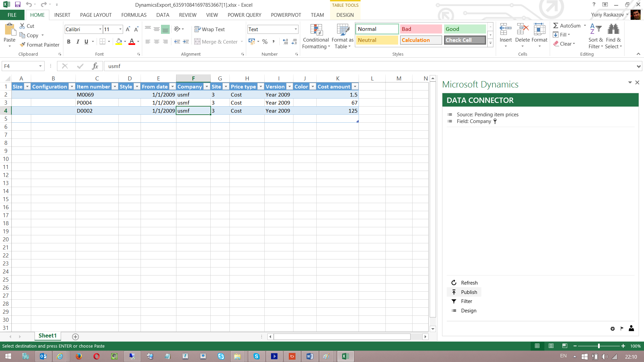Viewport: 644px width, 362px height.
Task: Open Conditional Formatting options
Action: tap(316, 36)
